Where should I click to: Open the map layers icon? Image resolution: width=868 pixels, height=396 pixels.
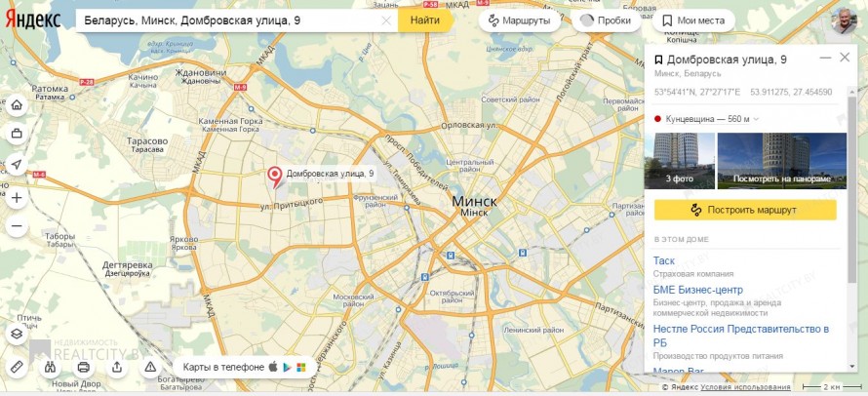17,334
